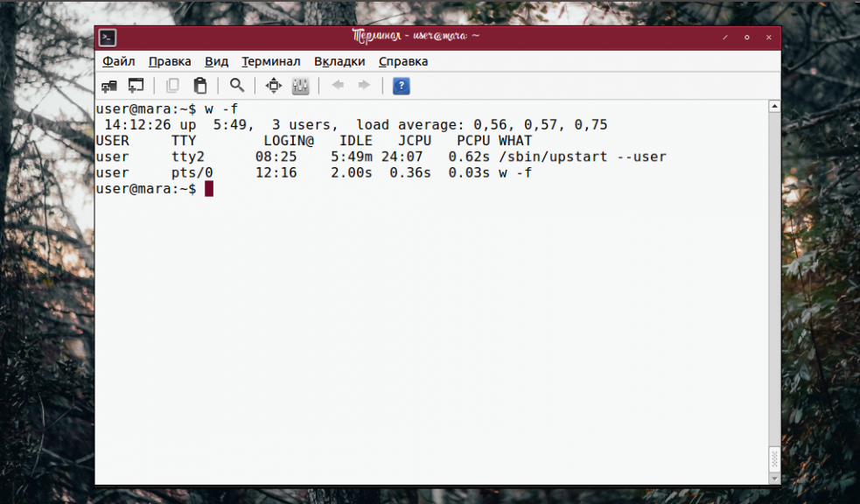The height and width of the screenshot is (504, 860).
Task: Click the 'IDLE' column header
Action: pos(355,141)
